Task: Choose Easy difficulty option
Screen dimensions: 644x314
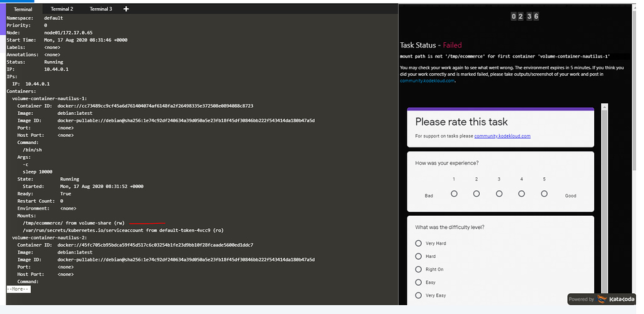Action: (x=419, y=282)
